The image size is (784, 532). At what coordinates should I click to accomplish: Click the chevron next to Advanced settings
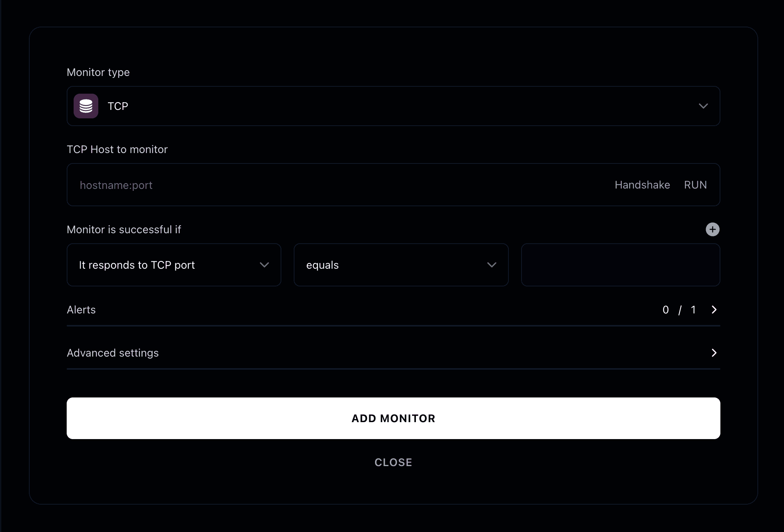point(714,353)
